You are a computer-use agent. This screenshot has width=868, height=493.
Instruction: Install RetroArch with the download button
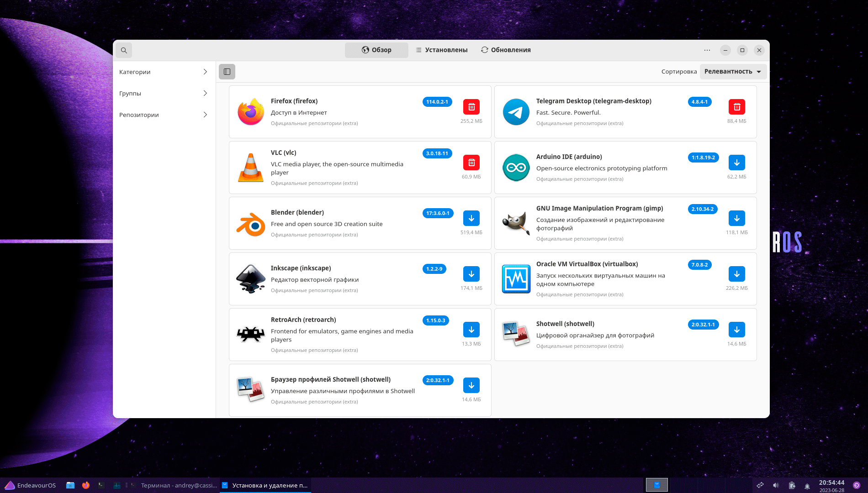point(471,330)
